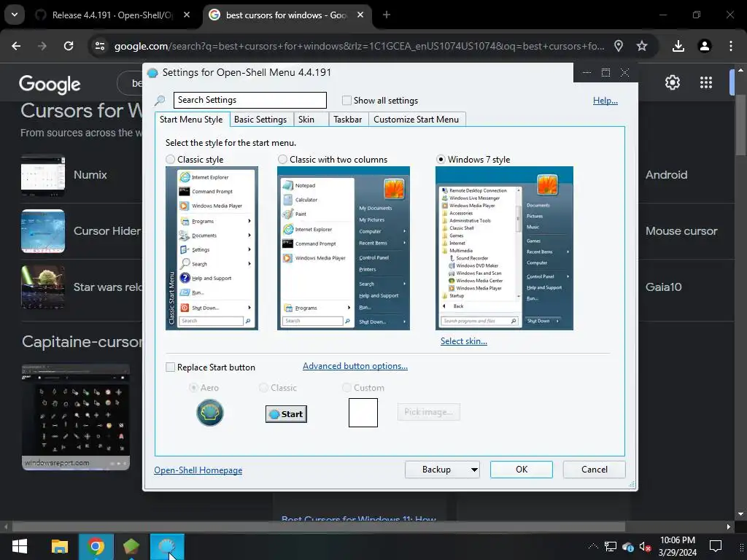The image size is (747, 560).
Task: Choose Custom start button radio
Action: [x=347, y=388]
